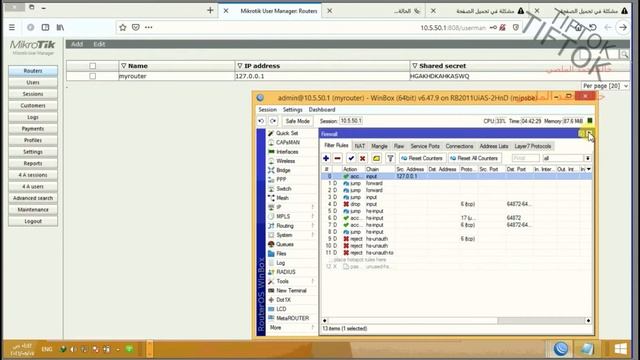The image size is (640, 360).
Task: Click browser address bar showing 10.5.50.1
Action: pyautogui.click(x=453, y=28)
